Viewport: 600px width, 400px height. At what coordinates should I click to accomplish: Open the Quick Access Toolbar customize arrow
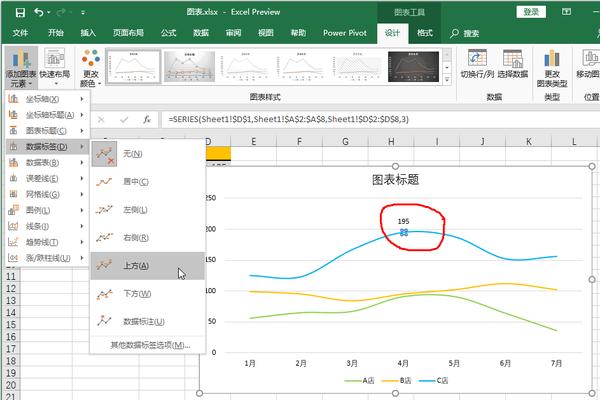(83, 13)
